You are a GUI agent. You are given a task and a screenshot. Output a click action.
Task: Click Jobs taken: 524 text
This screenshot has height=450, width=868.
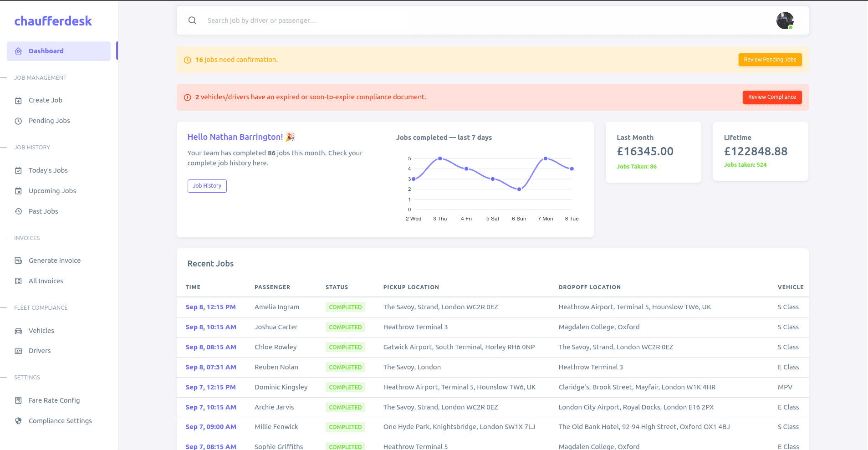pos(745,165)
